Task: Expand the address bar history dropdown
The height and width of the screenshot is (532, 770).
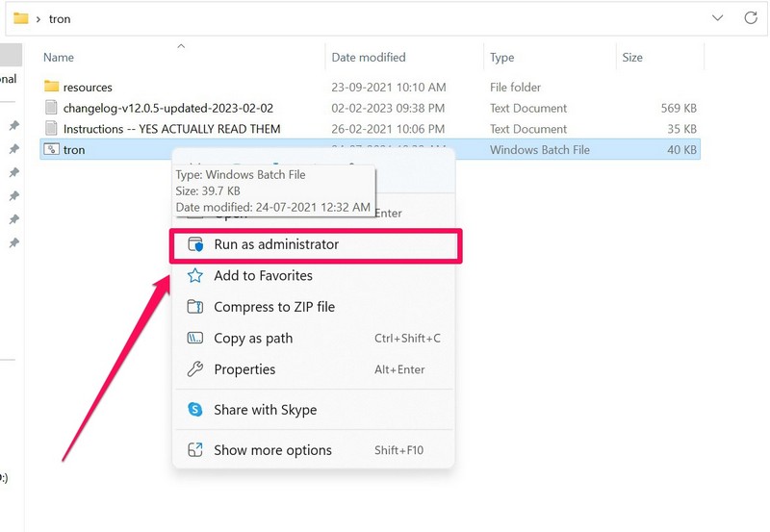Action: tap(718, 18)
